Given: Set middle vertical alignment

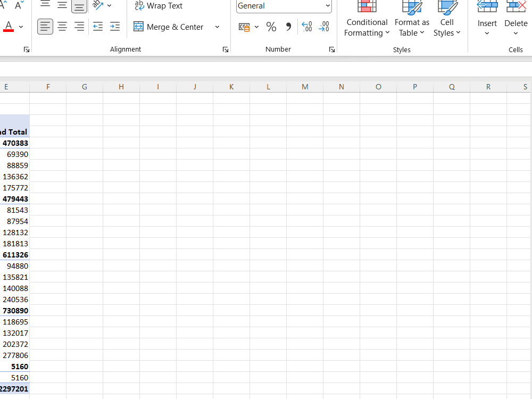Looking at the screenshot, I should 62,5.
